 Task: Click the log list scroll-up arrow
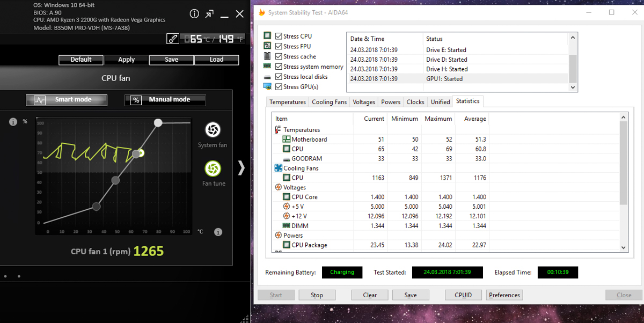pos(573,38)
